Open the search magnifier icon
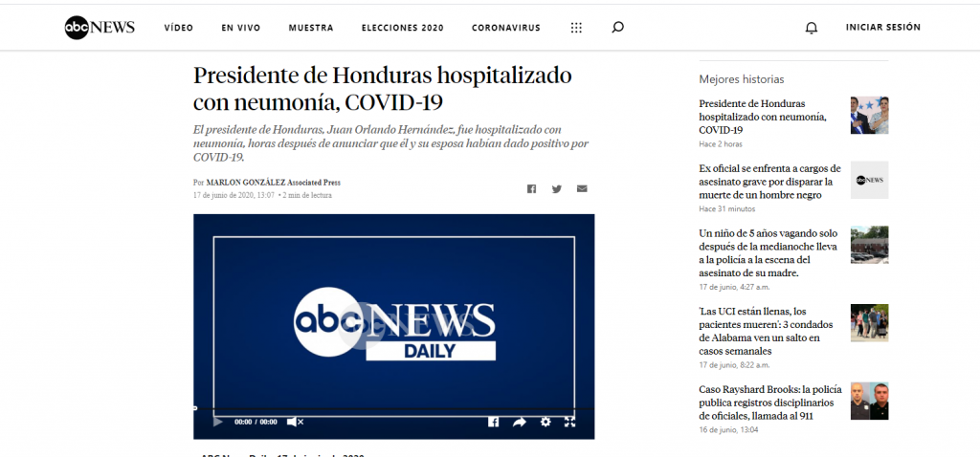Screen dimensions: 980x457 coord(617,28)
